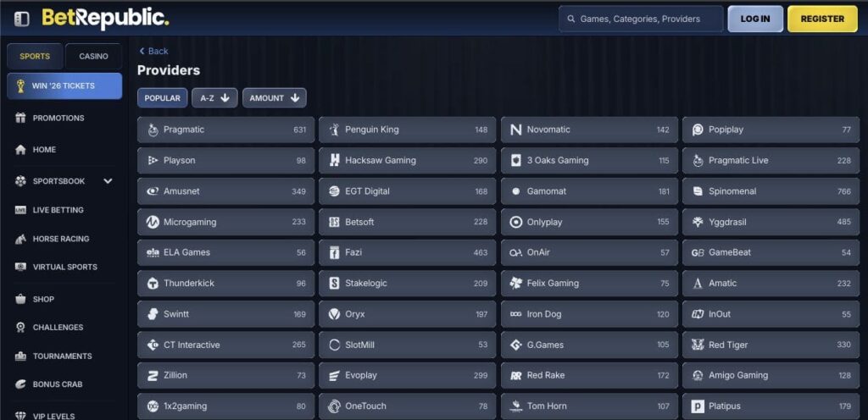Click the Microgaming logo icon
The height and width of the screenshot is (420, 868).
[153, 222]
